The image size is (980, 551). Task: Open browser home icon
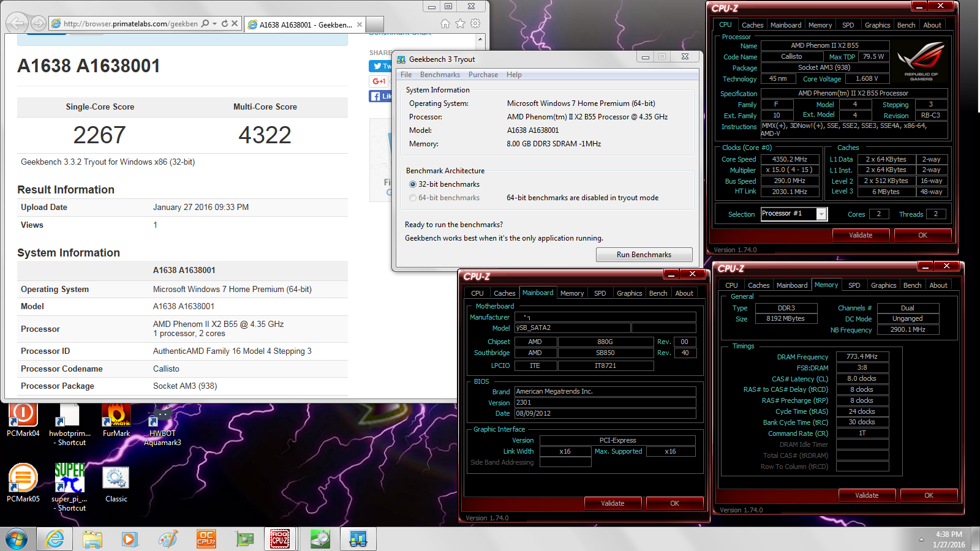(x=445, y=23)
